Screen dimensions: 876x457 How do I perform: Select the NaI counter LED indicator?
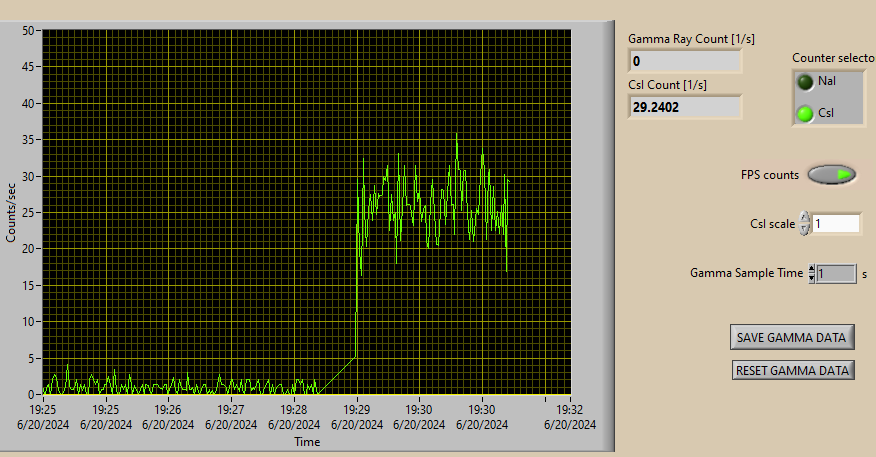click(x=805, y=82)
